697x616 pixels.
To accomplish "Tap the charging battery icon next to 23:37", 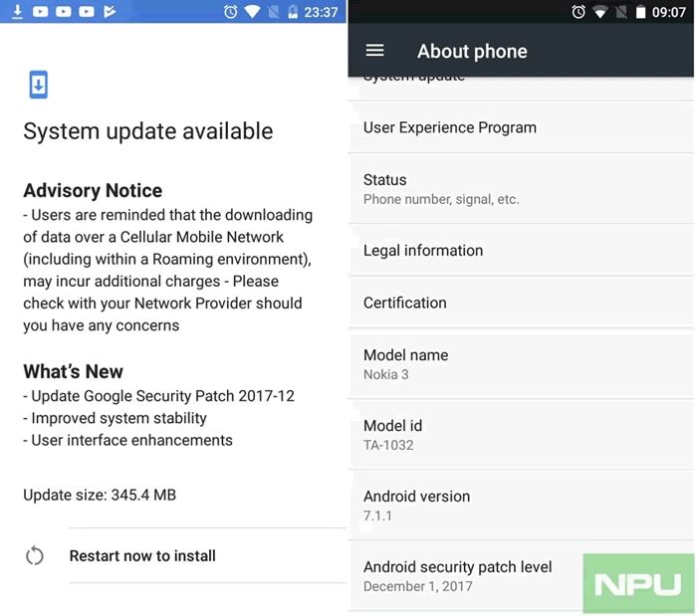I will pyautogui.click(x=292, y=13).
